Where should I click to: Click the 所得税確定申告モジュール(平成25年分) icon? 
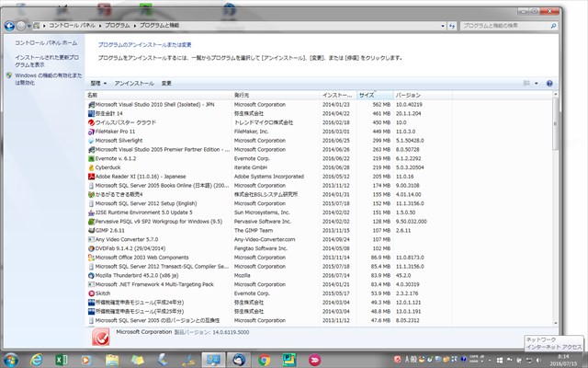(91, 312)
